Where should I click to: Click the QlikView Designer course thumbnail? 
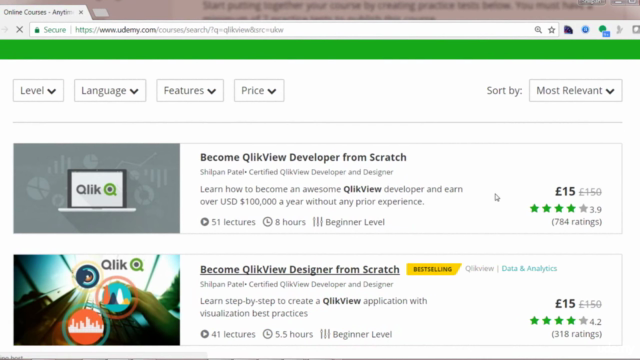click(x=96, y=300)
